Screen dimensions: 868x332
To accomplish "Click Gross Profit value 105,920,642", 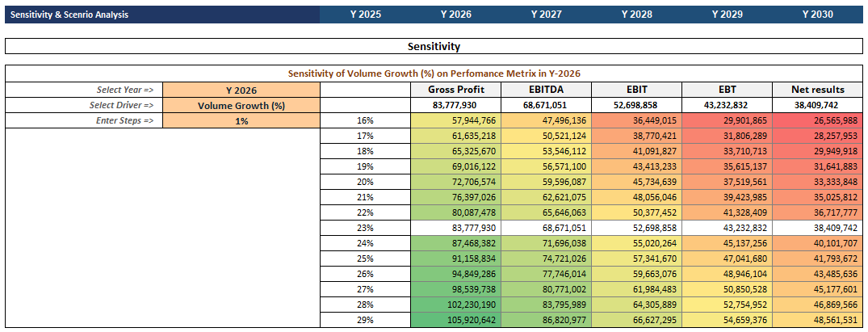I will click(x=456, y=320).
